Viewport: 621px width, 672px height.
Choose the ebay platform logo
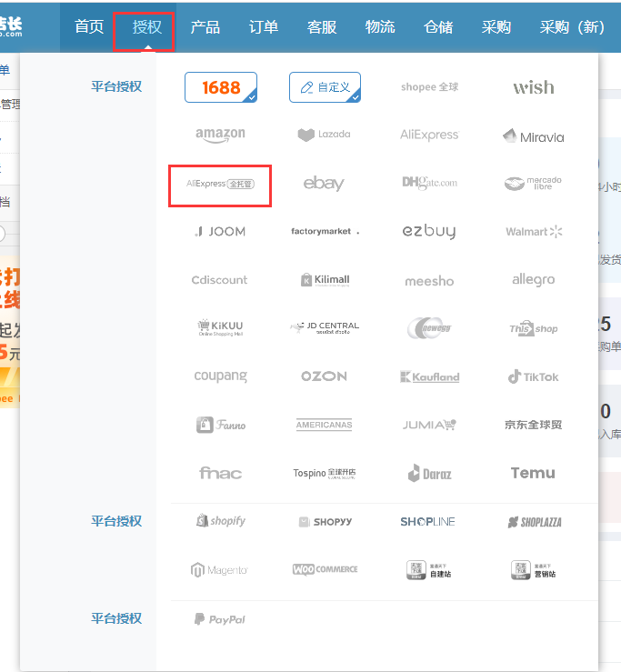[x=324, y=184]
